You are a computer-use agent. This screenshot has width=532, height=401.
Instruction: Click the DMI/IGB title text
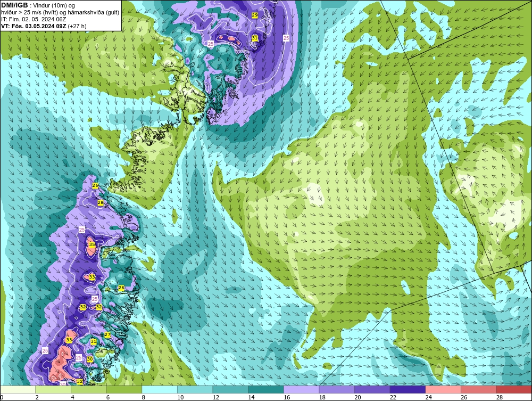coord(14,5)
